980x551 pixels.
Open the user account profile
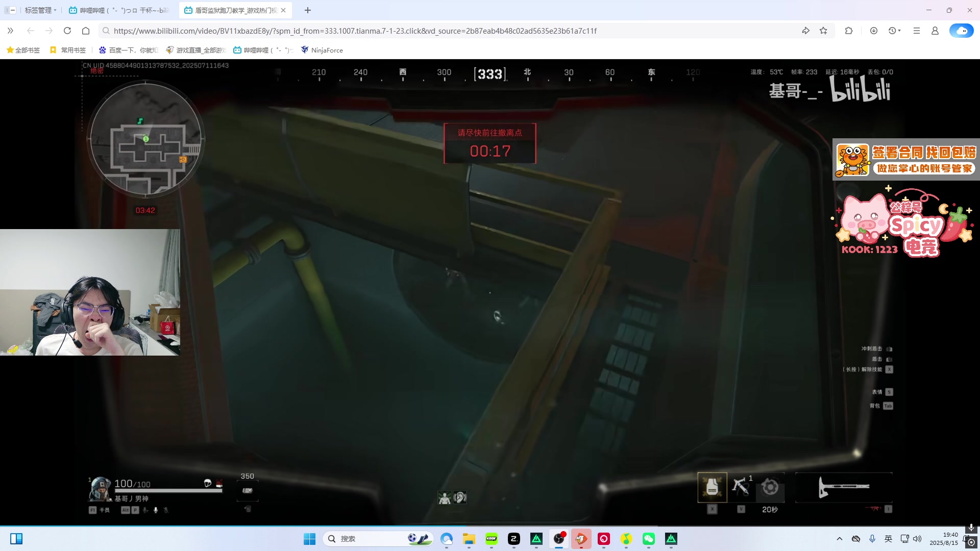click(935, 31)
